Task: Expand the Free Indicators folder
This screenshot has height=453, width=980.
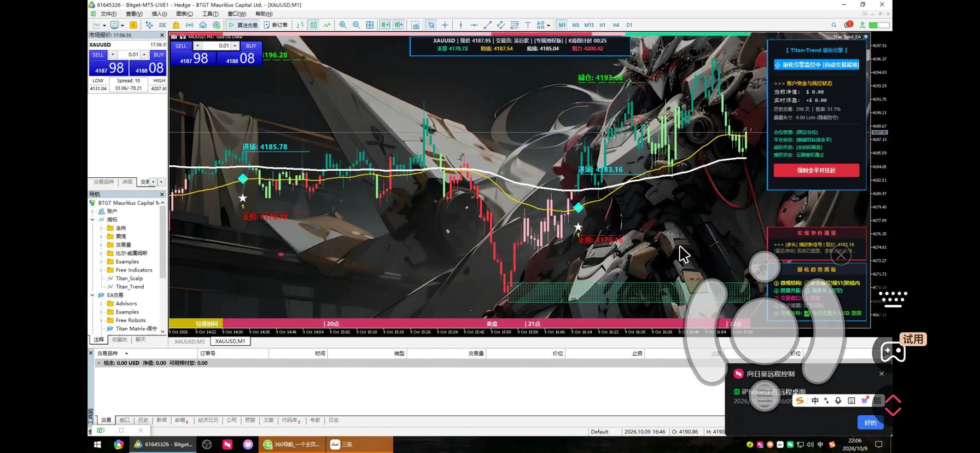Action: pyautogui.click(x=101, y=270)
